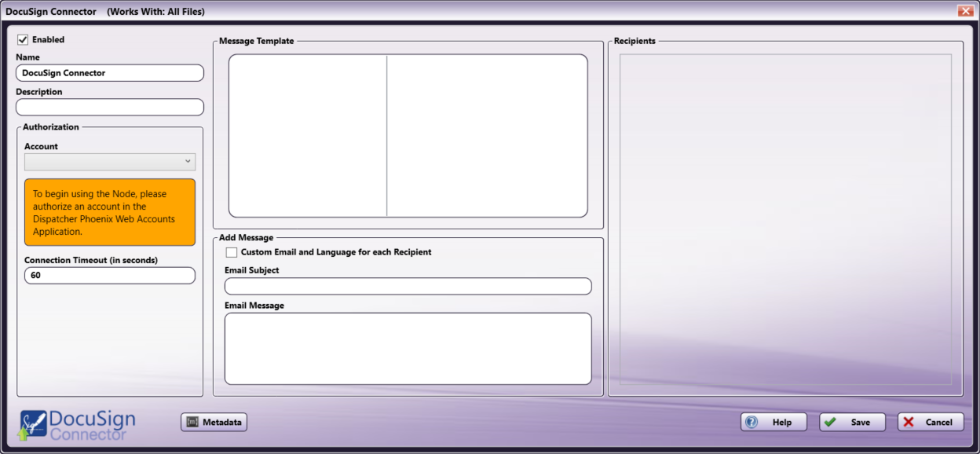Open the Metadata button
The height and width of the screenshot is (454, 980).
[x=214, y=422]
